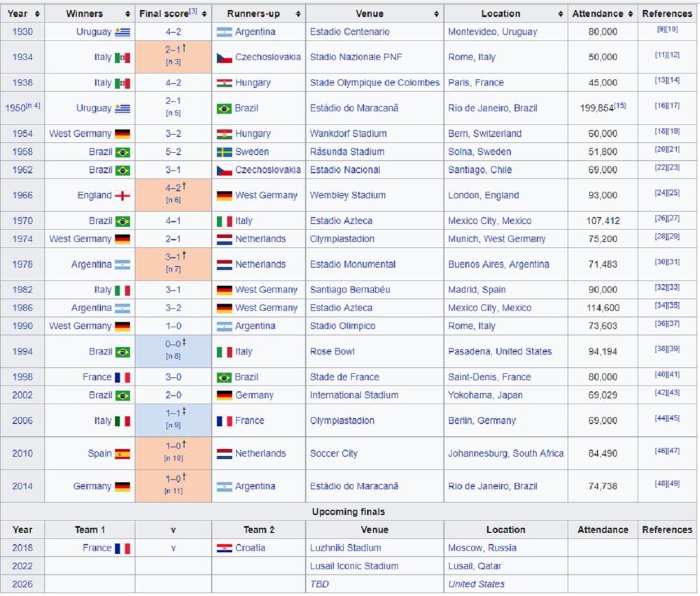Open the Wembley Stadium link
The image size is (700, 596).
pos(346,196)
